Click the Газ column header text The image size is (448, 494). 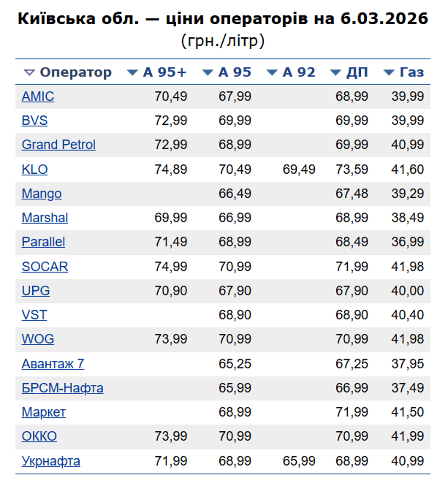pyautogui.click(x=412, y=72)
